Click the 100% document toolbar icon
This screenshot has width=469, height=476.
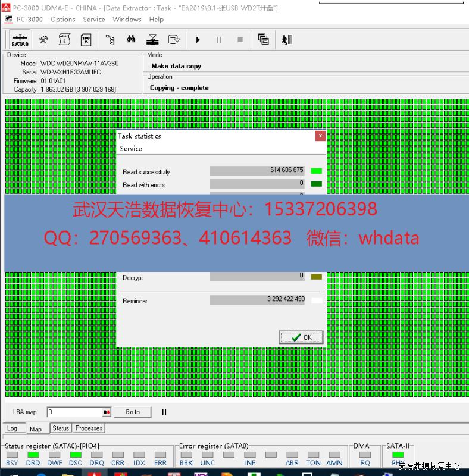point(86,40)
